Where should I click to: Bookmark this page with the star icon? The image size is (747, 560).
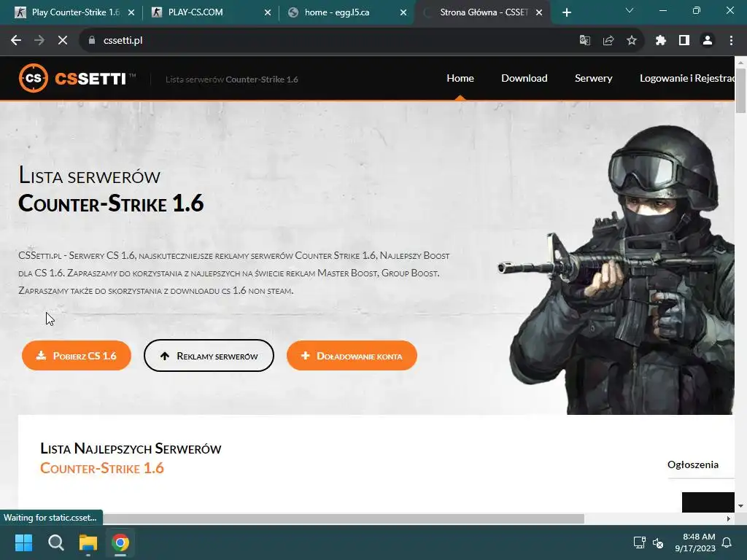pos(632,41)
